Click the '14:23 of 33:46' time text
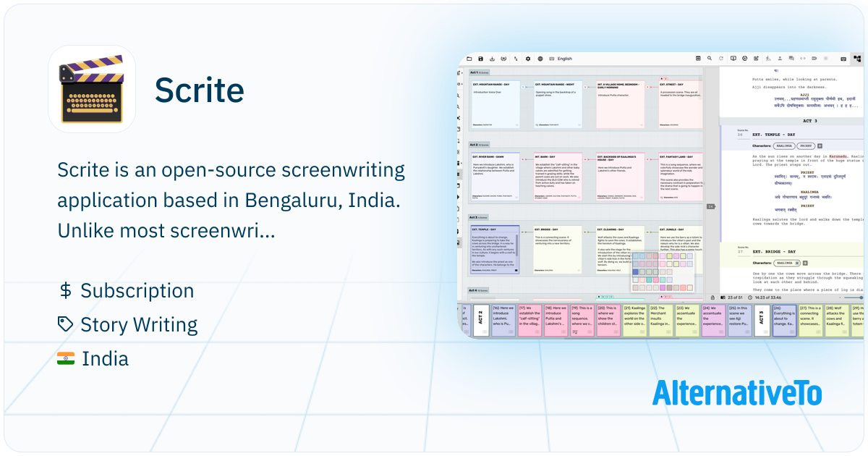This screenshot has height=456, width=868. click(767, 297)
